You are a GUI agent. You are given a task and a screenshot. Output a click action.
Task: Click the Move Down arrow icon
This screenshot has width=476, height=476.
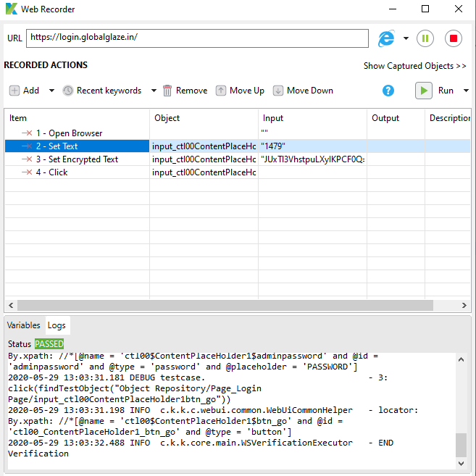pos(277,91)
